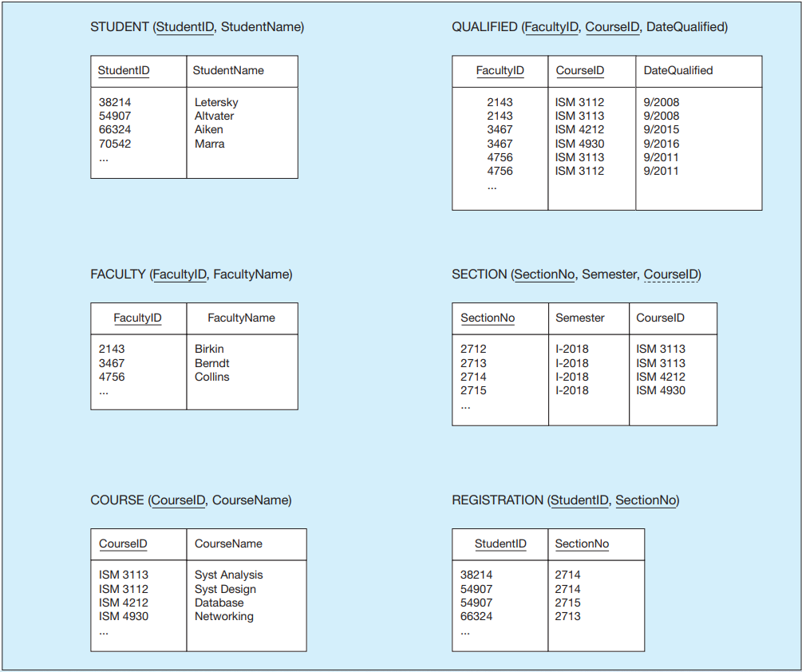Image resolution: width=802 pixels, height=672 pixels.
Task: Click ISM 4930 in the COURSE table
Action: 124,617
